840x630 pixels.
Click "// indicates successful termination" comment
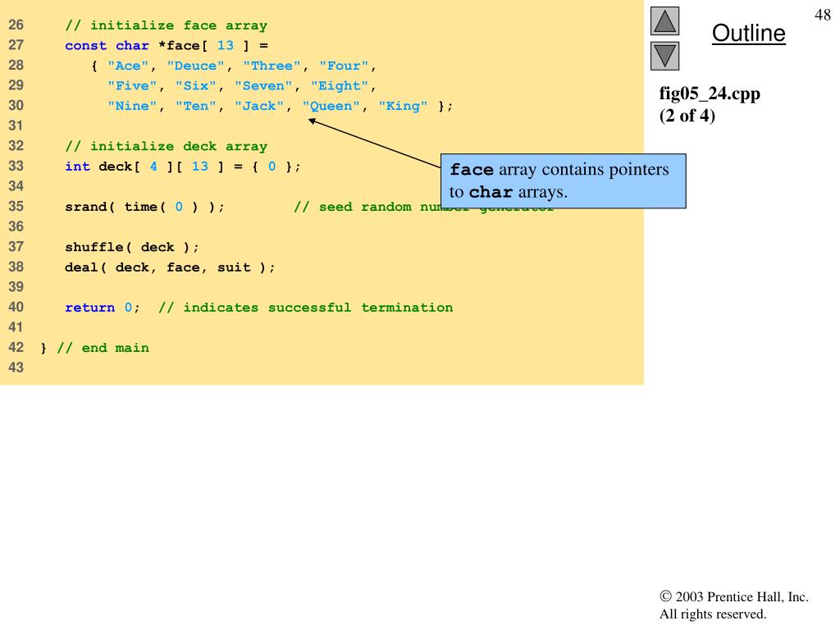[x=305, y=308]
